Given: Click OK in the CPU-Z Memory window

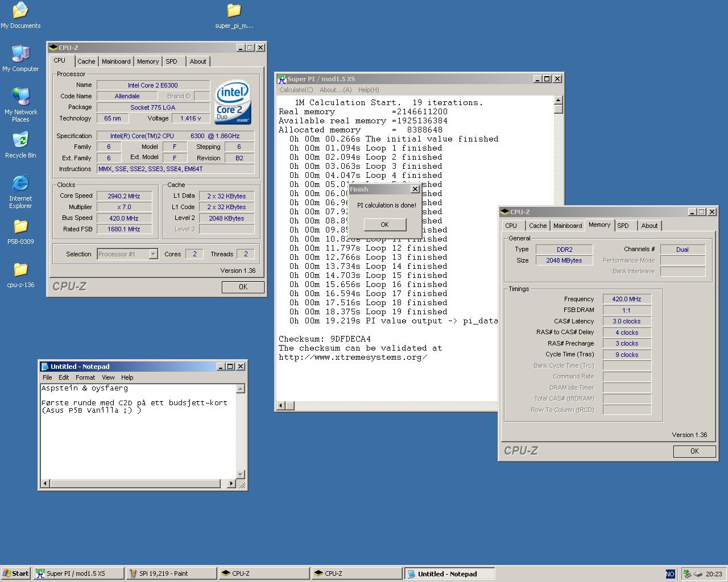Looking at the screenshot, I should point(694,451).
